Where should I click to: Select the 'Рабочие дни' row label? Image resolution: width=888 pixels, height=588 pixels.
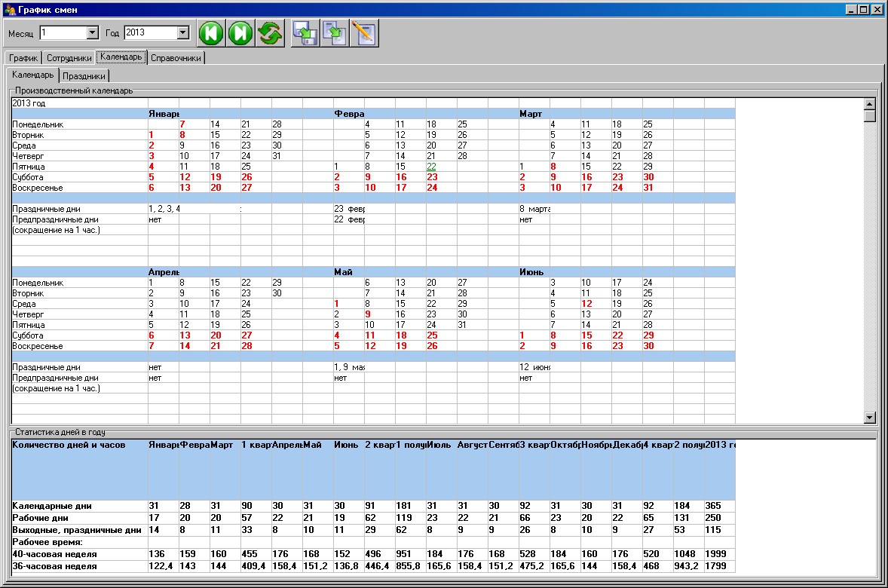(79, 518)
